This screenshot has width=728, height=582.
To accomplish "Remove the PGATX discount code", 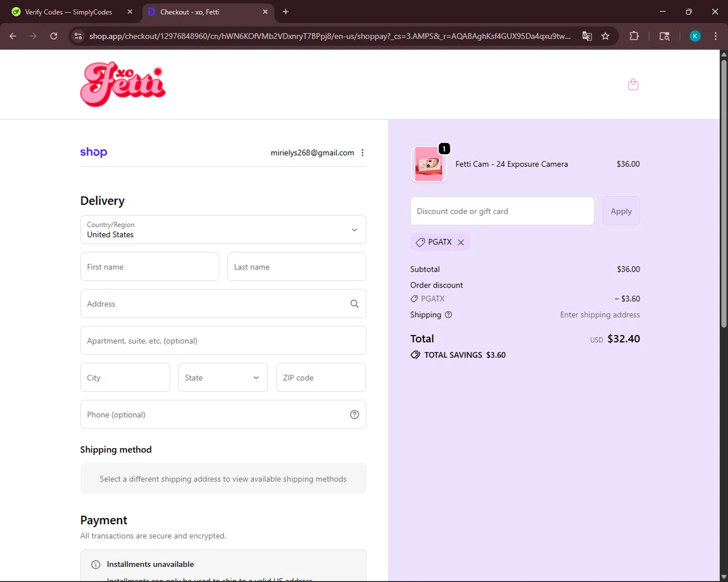I will pos(461,242).
